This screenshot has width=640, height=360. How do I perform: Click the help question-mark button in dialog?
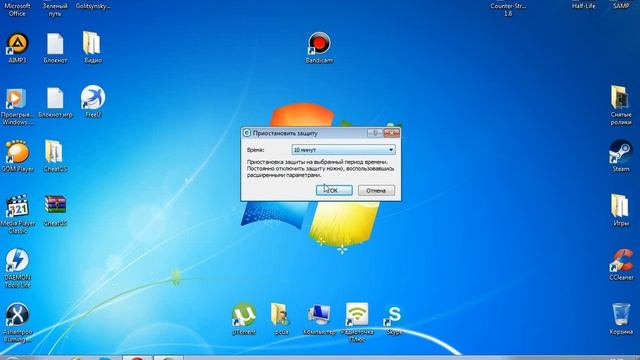(x=375, y=133)
